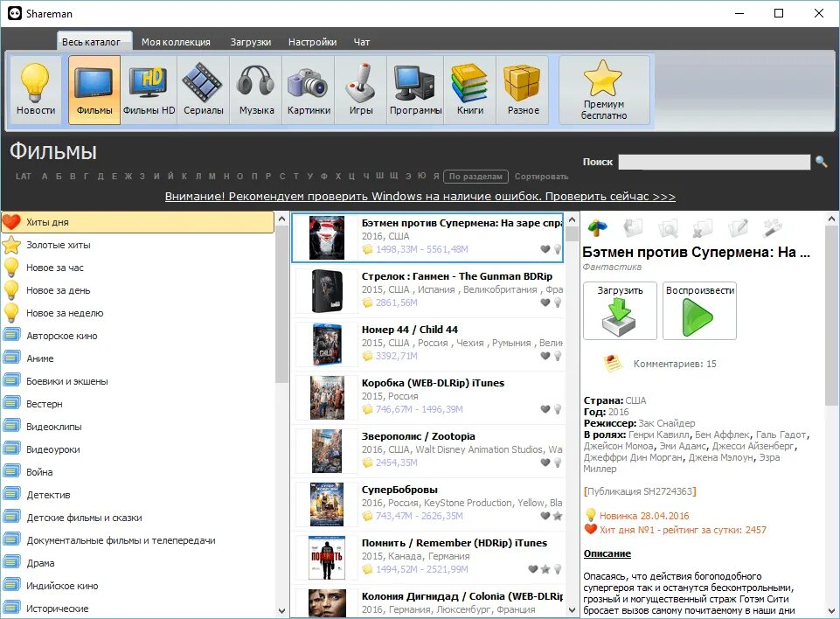Select the Колония Дигнидад / Colonia entry
Screen dimensions: 840x619
coord(428,602)
